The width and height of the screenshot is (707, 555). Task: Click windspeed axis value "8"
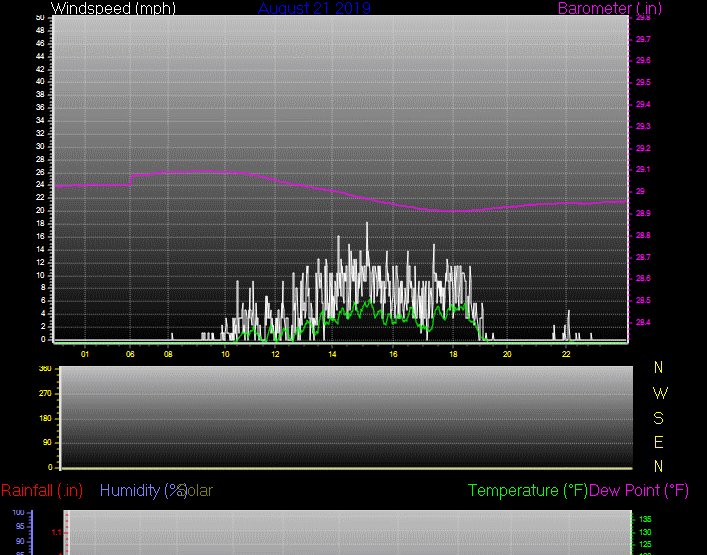click(x=43, y=288)
